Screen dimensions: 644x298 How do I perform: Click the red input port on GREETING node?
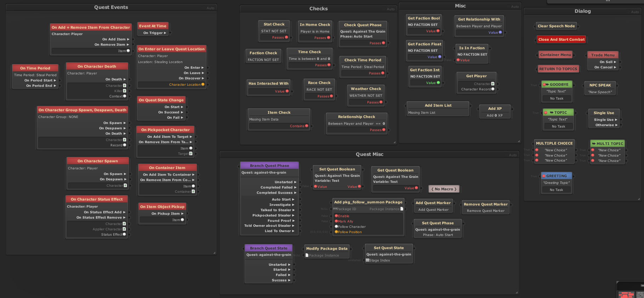pyautogui.click(x=544, y=176)
